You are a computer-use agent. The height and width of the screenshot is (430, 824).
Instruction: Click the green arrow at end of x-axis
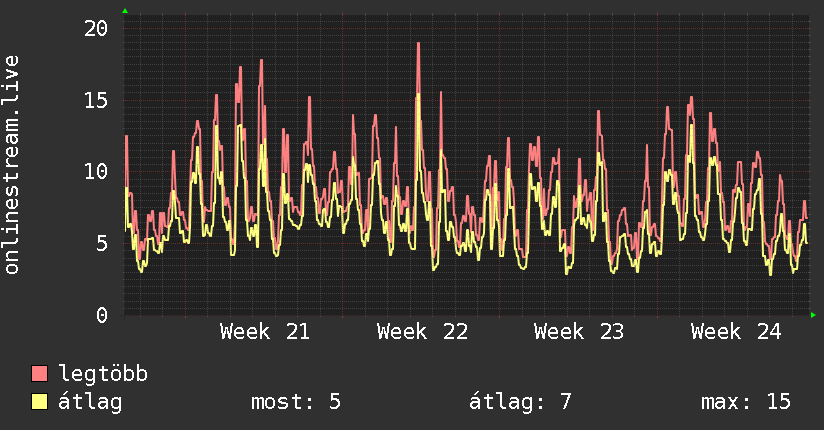tap(813, 315)
